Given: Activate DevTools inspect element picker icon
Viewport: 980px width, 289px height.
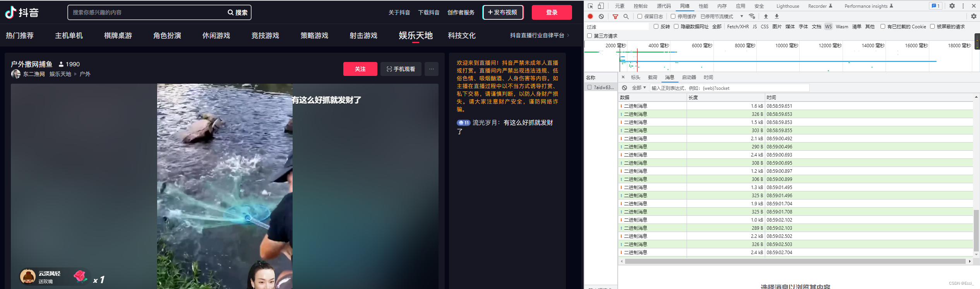Looking at the screenshot, I should point(590,6).
